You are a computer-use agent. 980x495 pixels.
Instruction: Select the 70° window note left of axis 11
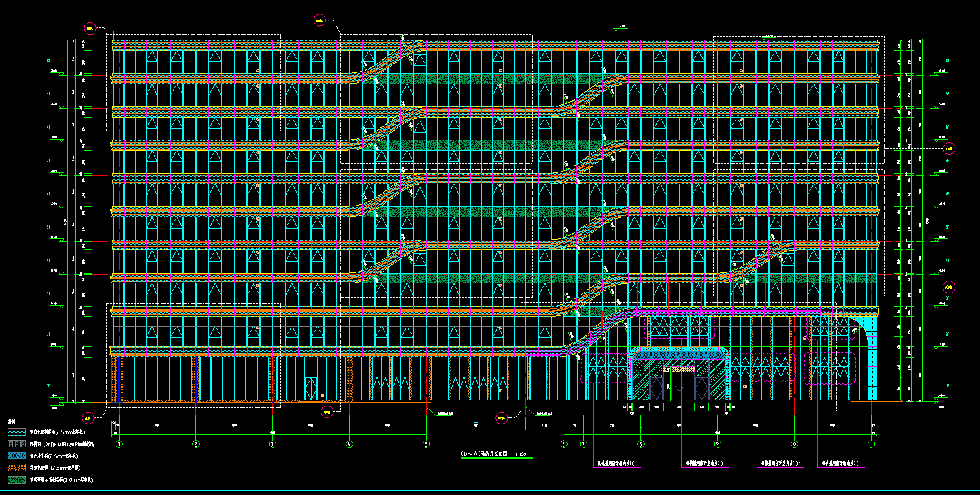point(842,463)
